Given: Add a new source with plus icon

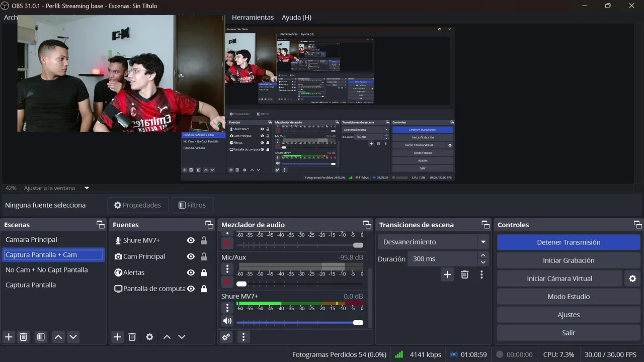Looking at the screenshot, I should pos(117,337).
